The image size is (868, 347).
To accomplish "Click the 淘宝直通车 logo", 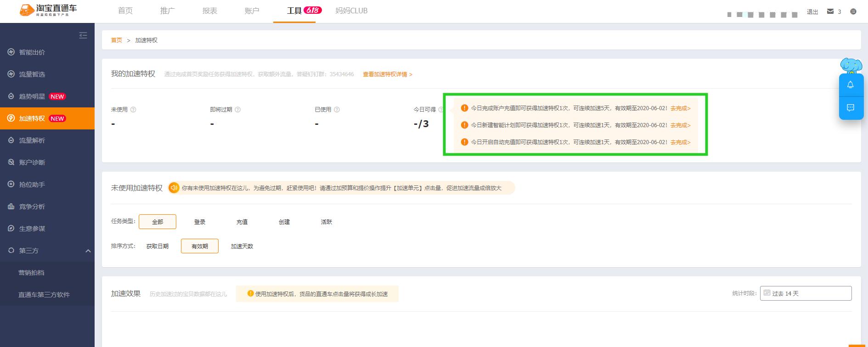I will (x=48, y=11).
